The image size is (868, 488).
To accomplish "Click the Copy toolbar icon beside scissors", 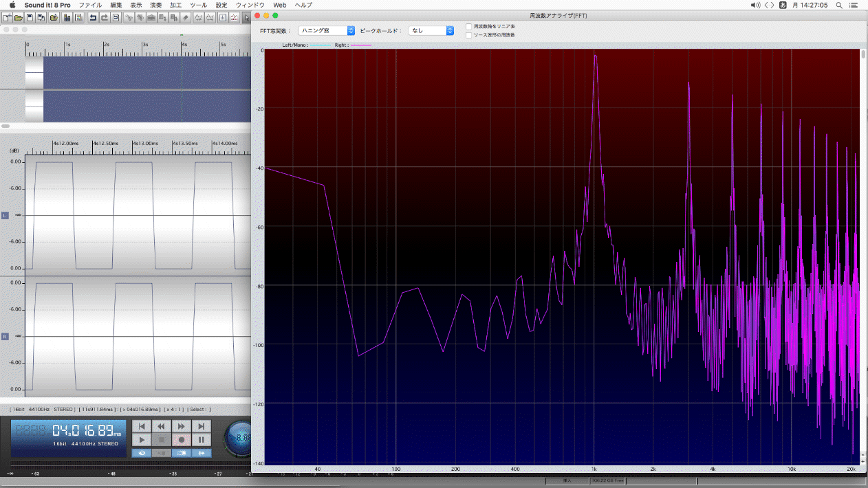I will 140,16.
